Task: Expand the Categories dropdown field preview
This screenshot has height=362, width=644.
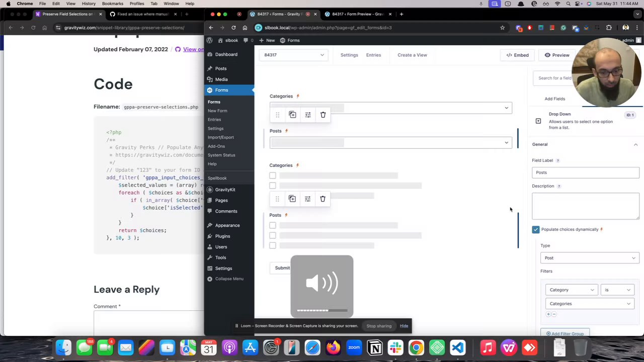Action: click(x=390, y=108)
